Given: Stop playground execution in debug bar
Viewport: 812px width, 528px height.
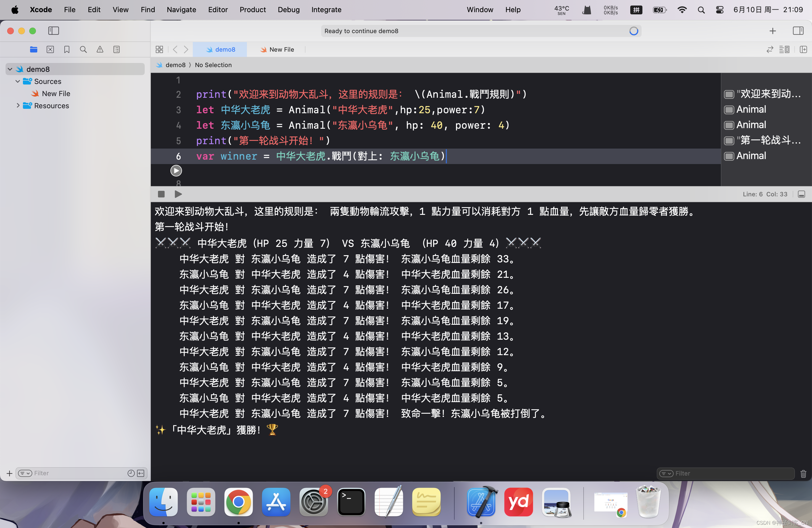Looking at the screenshot, I should 161,194.
